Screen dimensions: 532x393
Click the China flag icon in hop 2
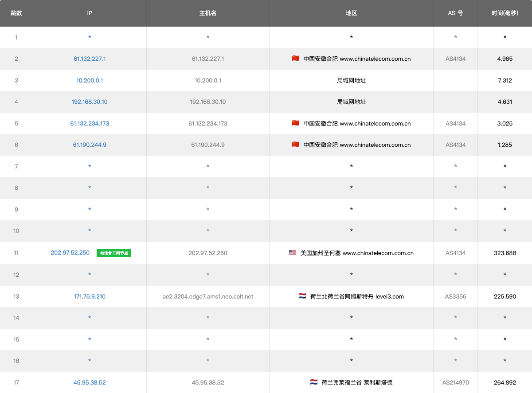click(x=296, y=59)
